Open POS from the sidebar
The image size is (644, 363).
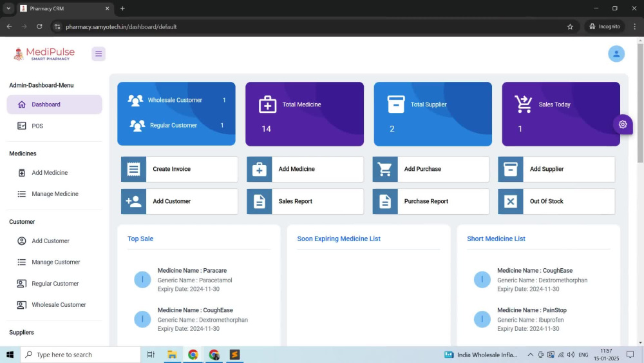pos(54,126)
